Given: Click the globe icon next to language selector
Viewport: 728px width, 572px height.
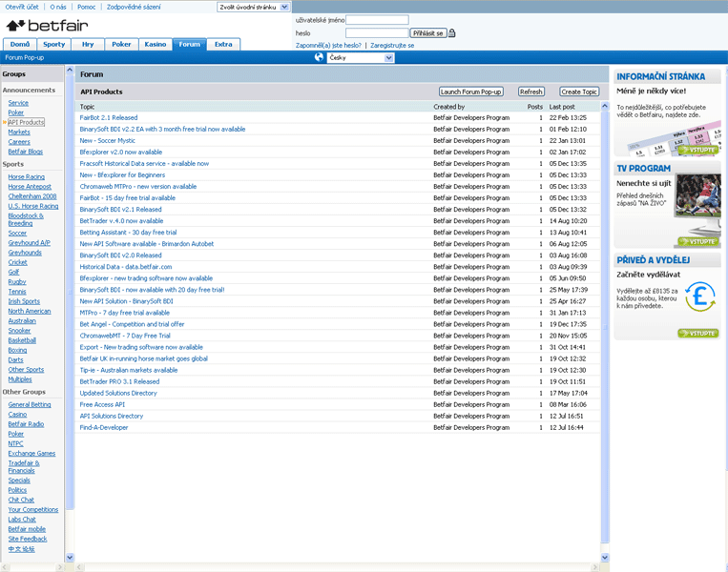Looking at the screenshot, I should pos(319,57).
